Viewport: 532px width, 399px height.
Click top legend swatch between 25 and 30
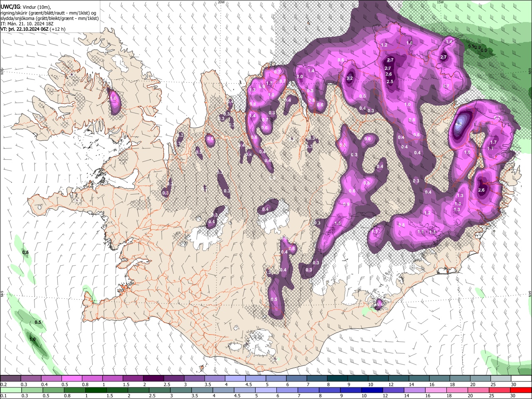point(500,379)
